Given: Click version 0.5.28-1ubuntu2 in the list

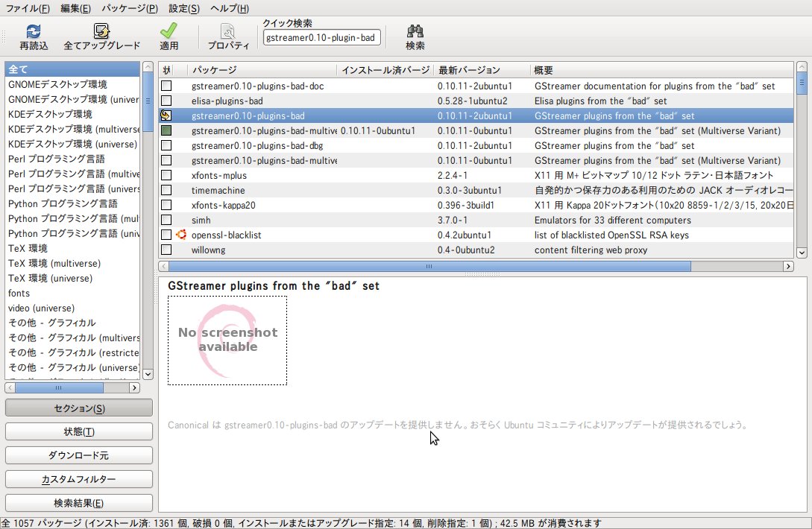Looking at the screenshot, I should [x=472, y=101].
